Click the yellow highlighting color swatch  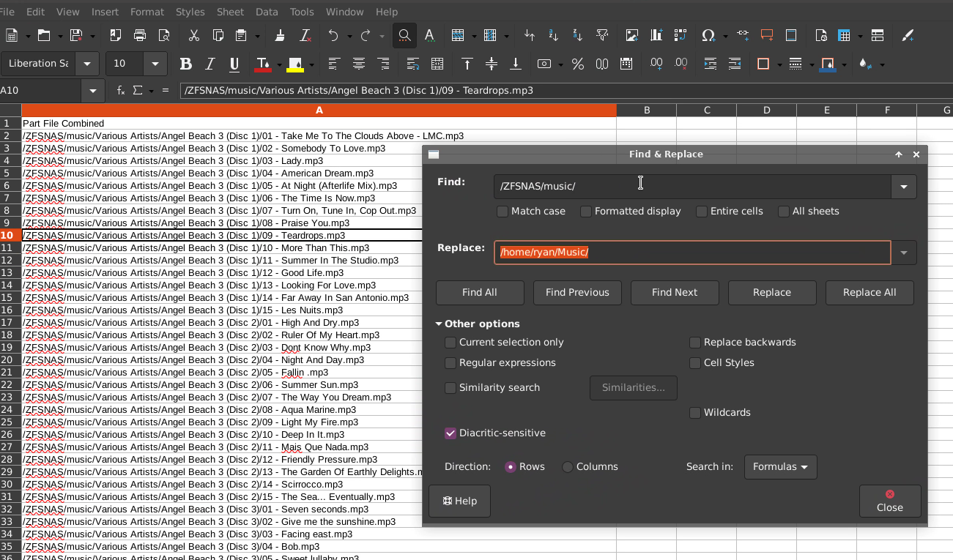295,70
